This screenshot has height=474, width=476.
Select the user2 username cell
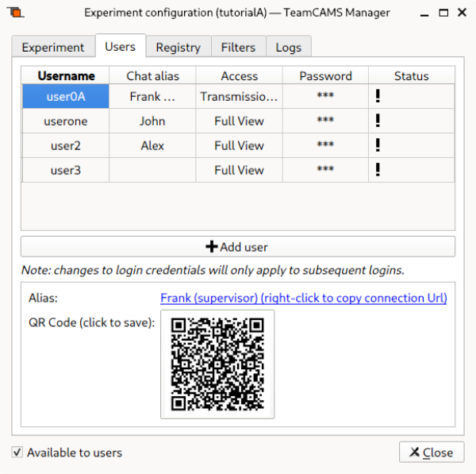click(66, 145)
